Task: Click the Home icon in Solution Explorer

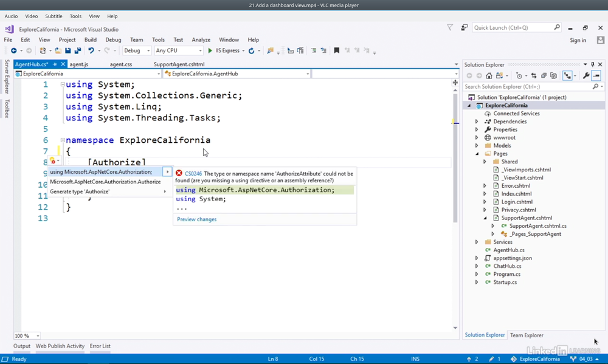Action: click(489, 76)
